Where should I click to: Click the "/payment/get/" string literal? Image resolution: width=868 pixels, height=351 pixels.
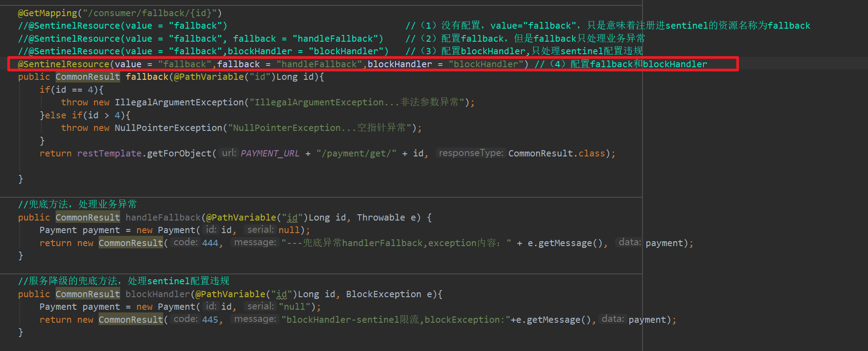356,153
